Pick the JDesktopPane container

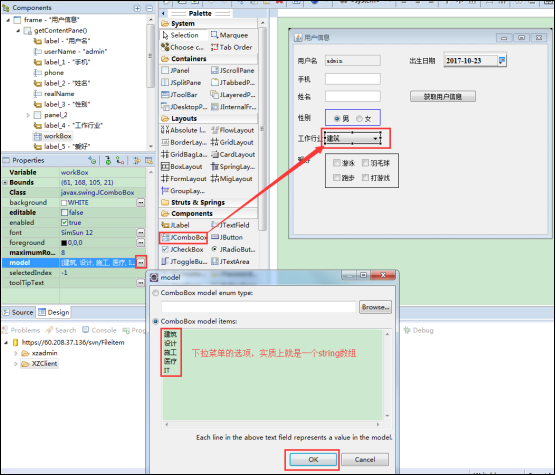click(184, 107)
